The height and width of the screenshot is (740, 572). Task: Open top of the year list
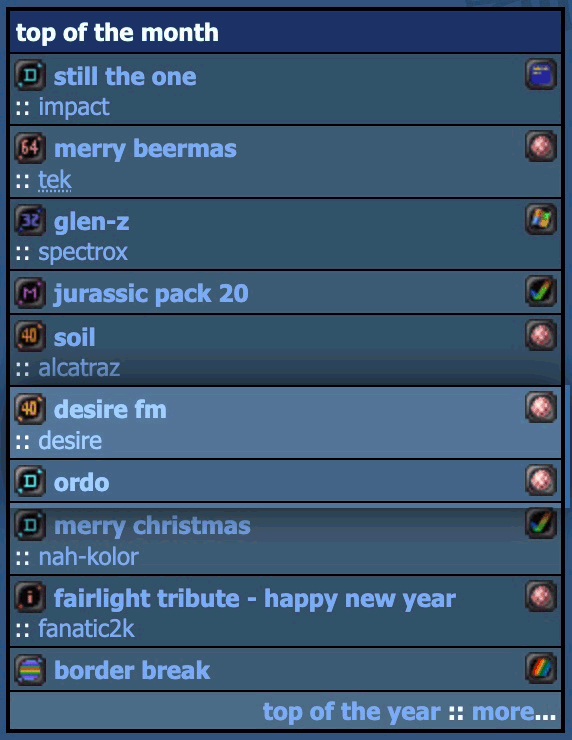click(352, 712)
